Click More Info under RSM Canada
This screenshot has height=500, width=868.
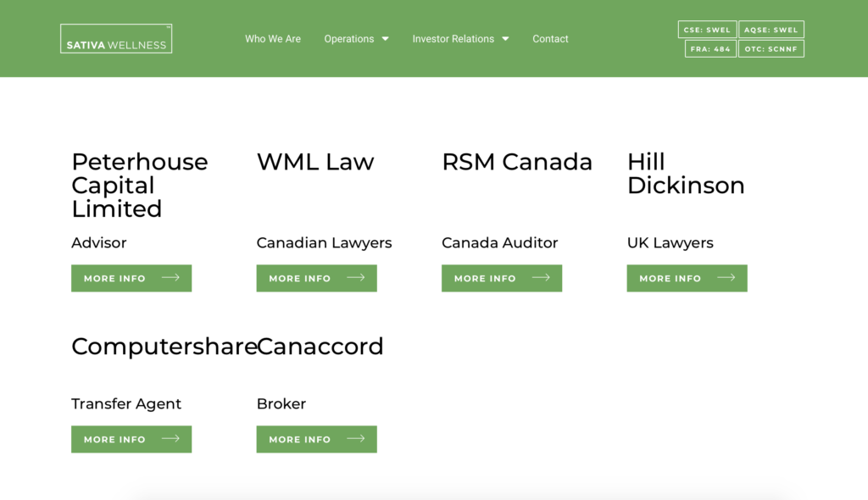(x=502, y=278)
